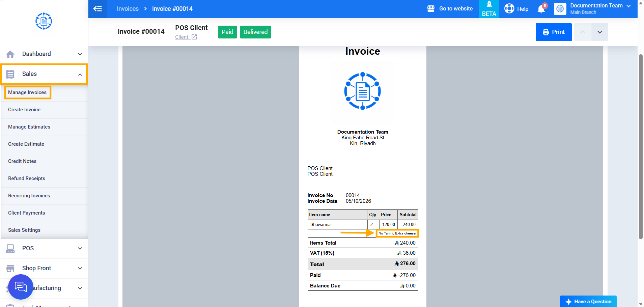Click the Total 276.00 amount
This screenshot has height=307, width=644.
(405, 263)
